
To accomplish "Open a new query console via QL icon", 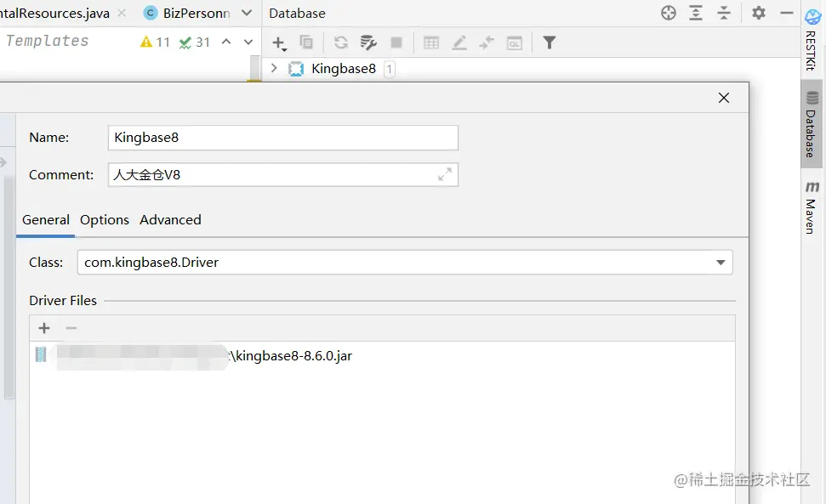I will (514, 42).
